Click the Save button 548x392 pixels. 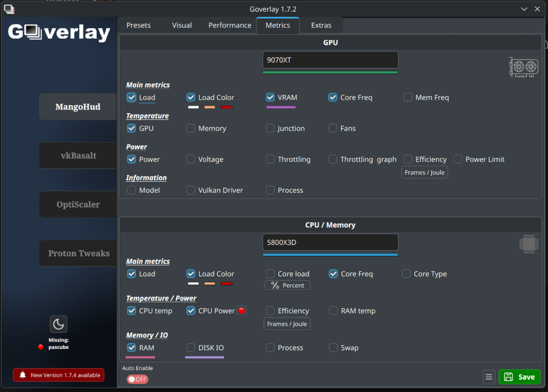tap(519, 377)
